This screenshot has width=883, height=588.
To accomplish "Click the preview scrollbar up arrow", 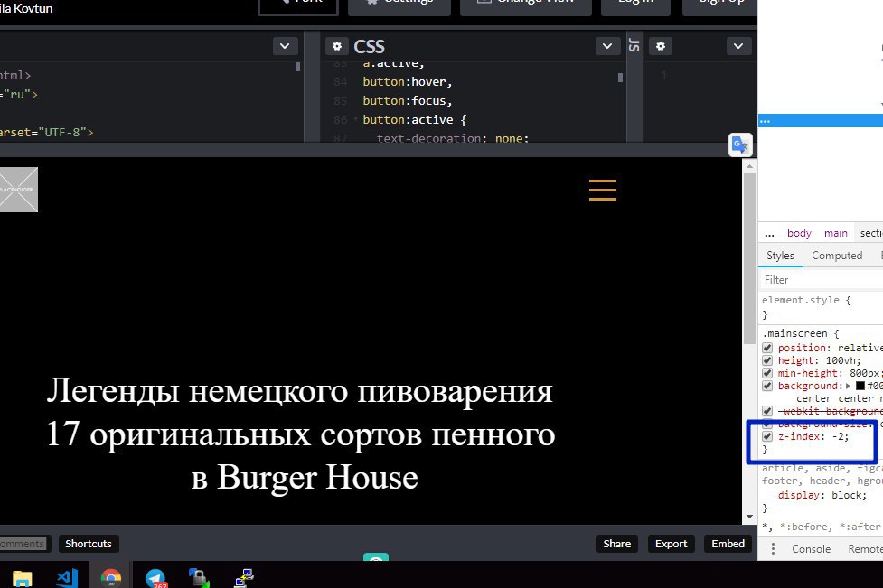I will pos(749,166).
